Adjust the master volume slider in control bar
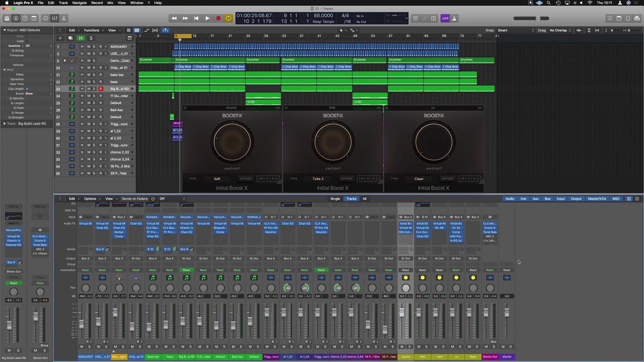 (538, 19)
